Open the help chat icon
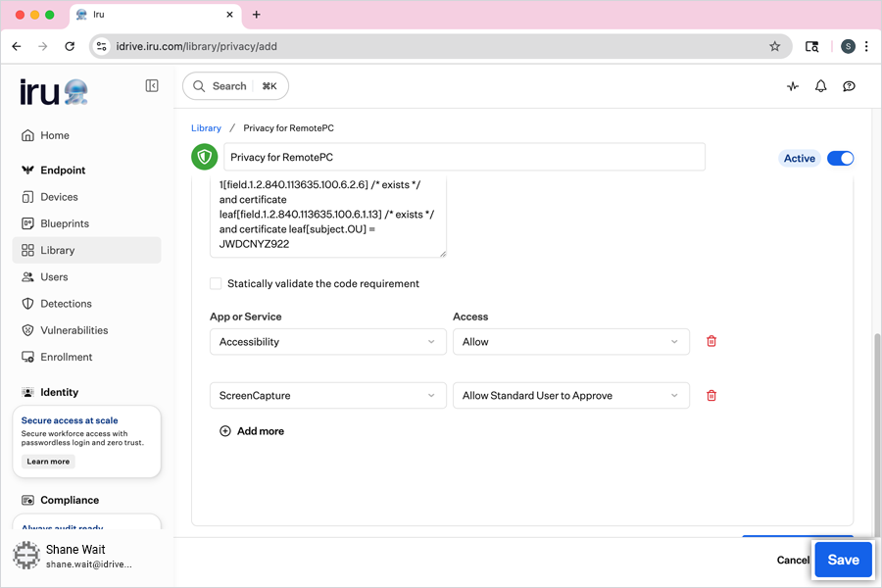Screen dimensions: 882x588 tap(849, 86)
